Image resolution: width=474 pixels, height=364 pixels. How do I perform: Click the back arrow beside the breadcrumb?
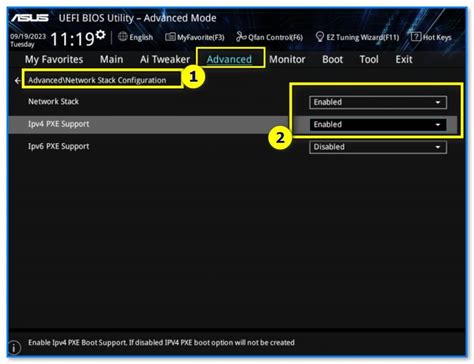(17, 81)
